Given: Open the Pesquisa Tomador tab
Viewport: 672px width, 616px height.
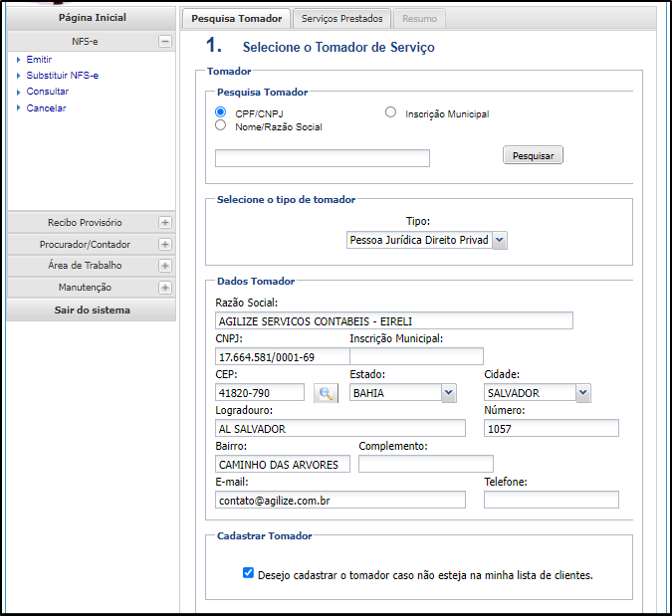Looking at the screenshot, I should 236,19.
